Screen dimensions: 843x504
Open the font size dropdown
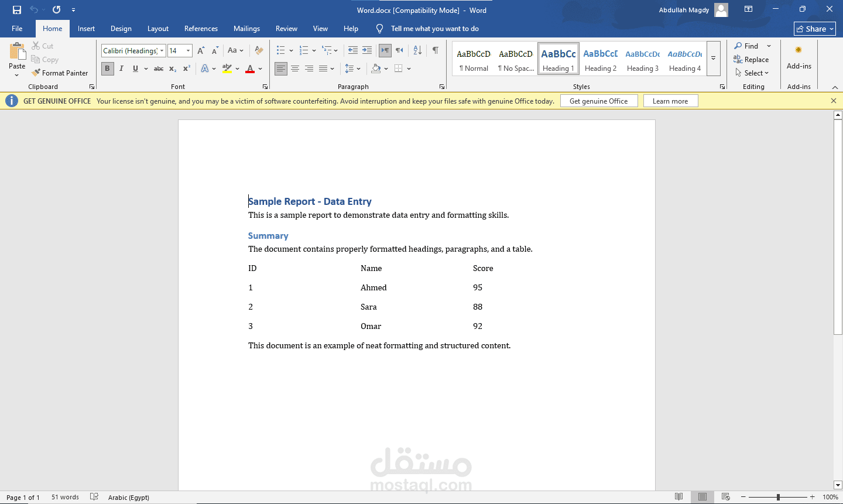pyautogui.click(x=188, y=51)
